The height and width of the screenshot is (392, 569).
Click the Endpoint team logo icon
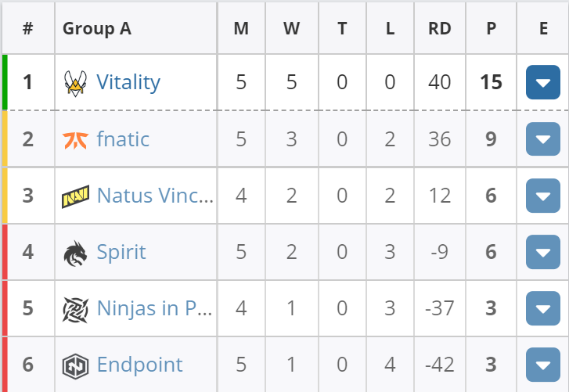coord(75,365)
